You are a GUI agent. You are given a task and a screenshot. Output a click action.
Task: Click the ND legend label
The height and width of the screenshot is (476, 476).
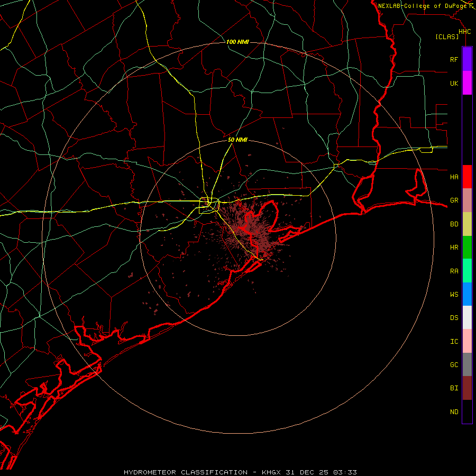tap(454, 412)
